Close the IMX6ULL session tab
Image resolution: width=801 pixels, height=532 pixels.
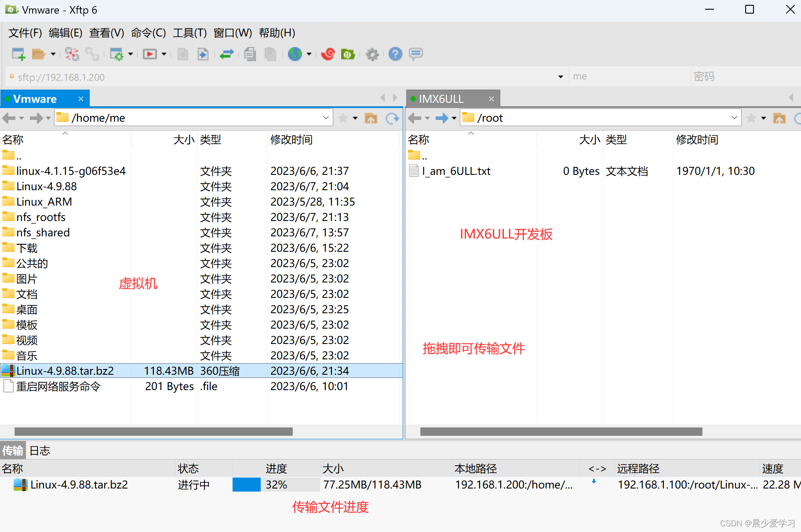[x=492, y=99]
